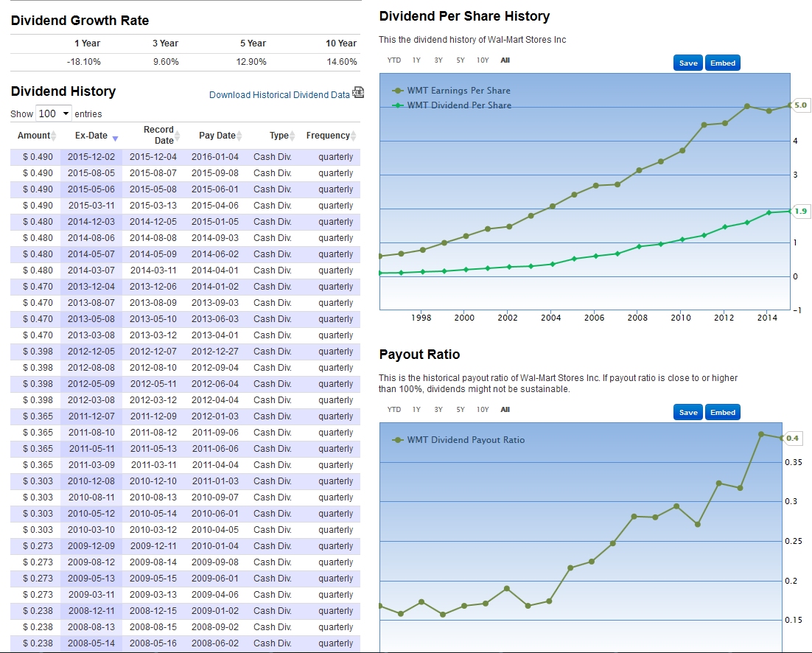
Task: Click the 14.60% ten-year growth rate
Action: point(341,62)
